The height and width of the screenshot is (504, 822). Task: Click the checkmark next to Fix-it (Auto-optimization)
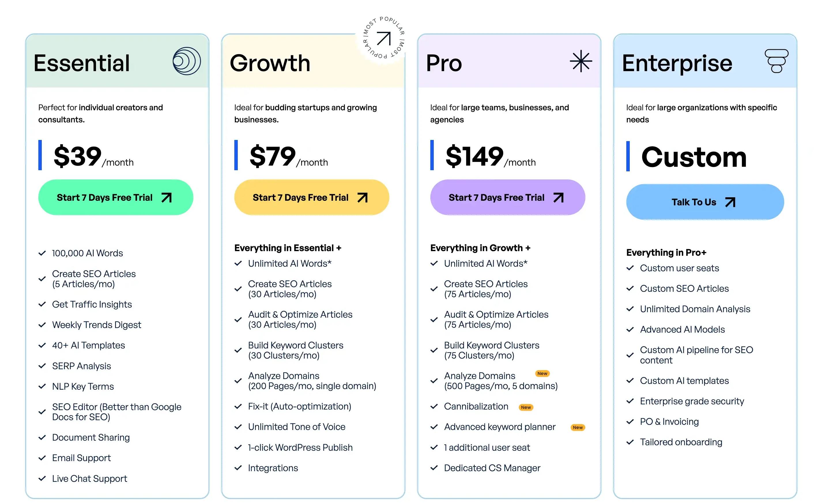click(x=238, y=407)
